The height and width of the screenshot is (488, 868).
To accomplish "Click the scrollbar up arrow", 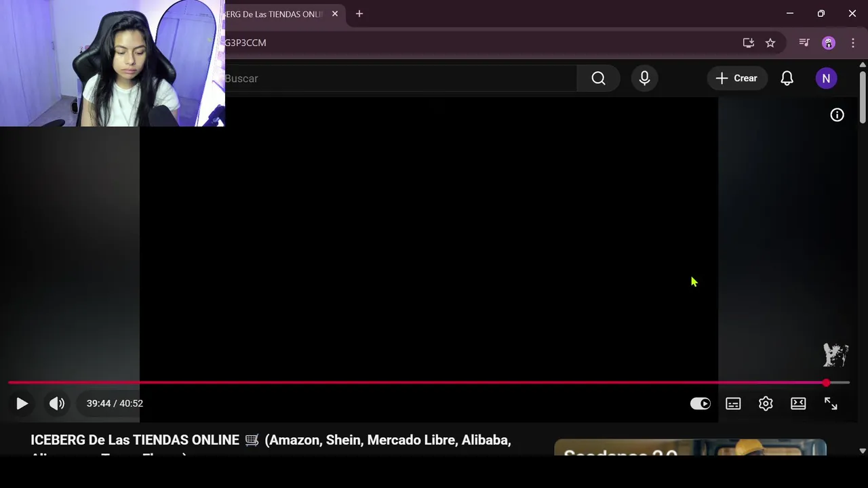I will (x=863, y=64).
